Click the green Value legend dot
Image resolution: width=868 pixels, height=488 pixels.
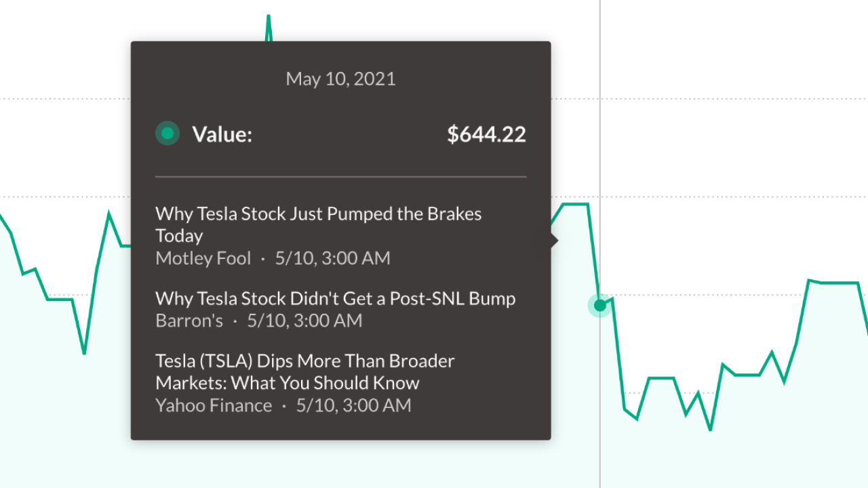pyautogui.click(x=167, y=134)
